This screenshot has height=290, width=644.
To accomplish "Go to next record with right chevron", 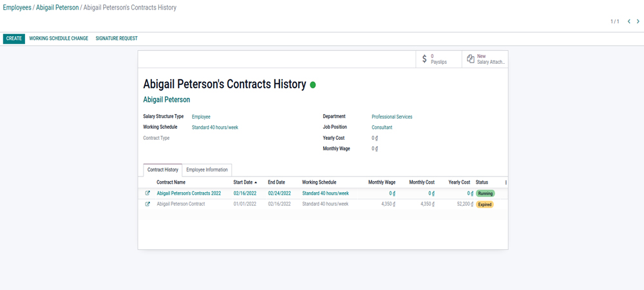I will click(x=638, y=22).
